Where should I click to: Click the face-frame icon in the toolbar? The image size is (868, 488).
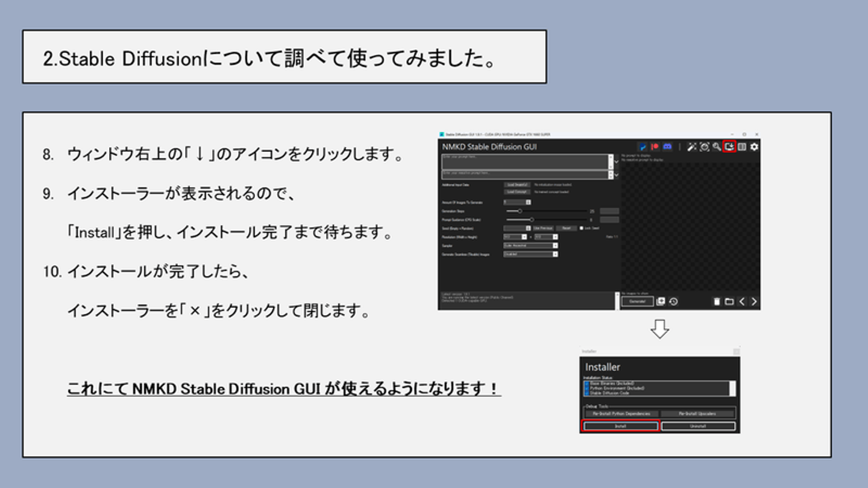click(704, 146)
